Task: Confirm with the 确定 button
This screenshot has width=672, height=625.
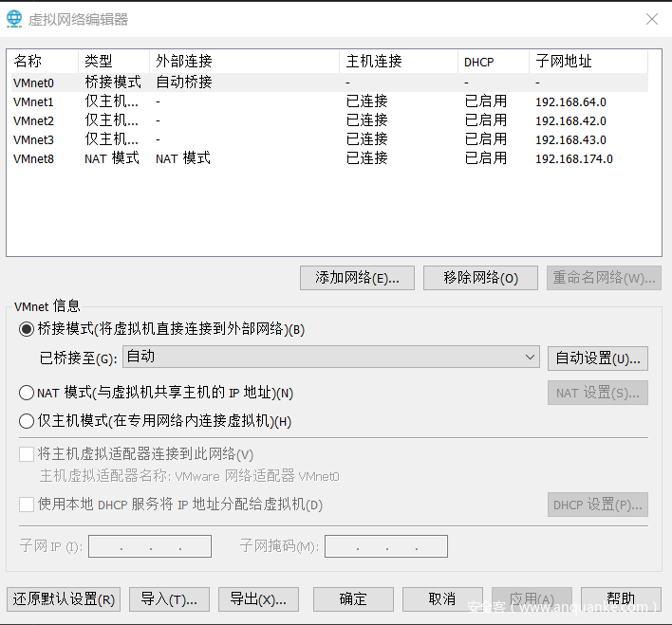Action: point(353,599)
